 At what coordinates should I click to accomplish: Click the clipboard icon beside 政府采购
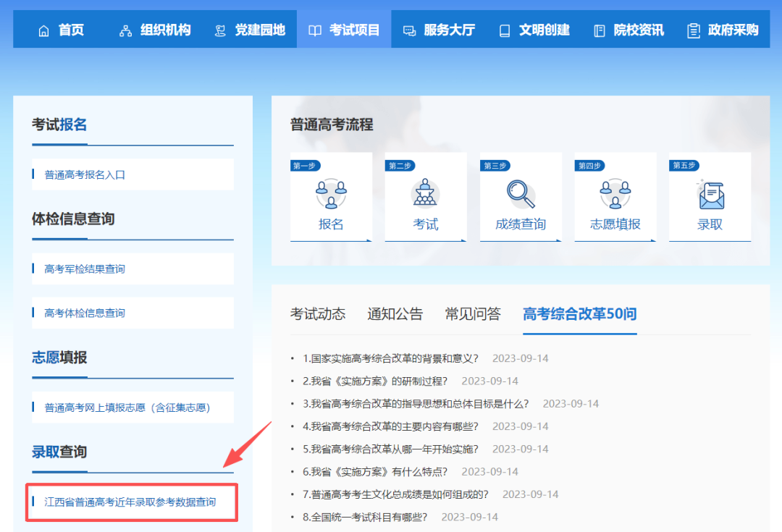pos(693,31)
